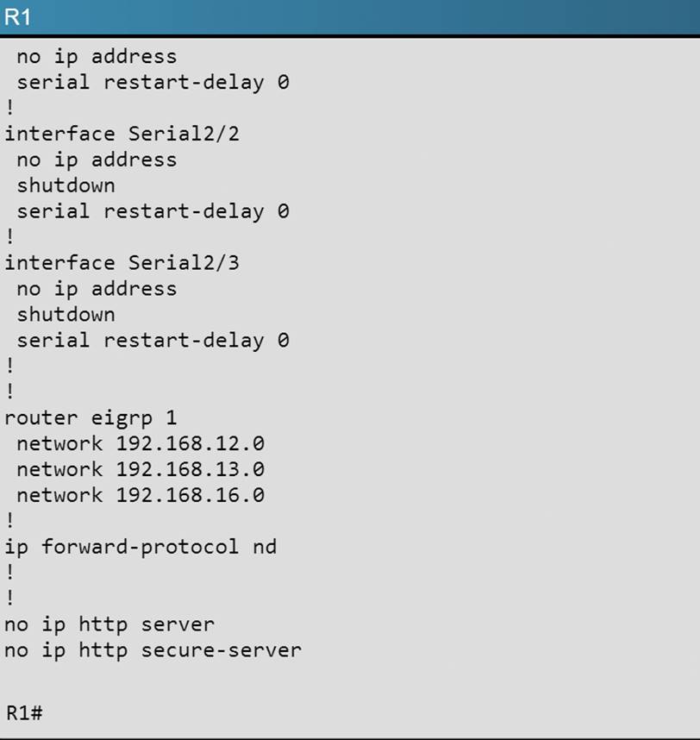Place cursor at the R1# prompt
The height and width of the screenshot is (740, 700).
[x=24, y=713]
